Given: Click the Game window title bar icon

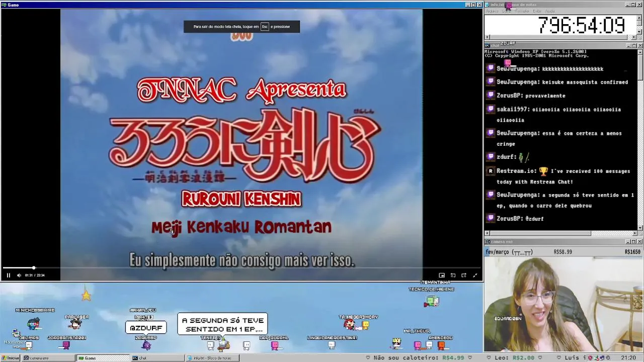Looking at the screenshot, I should tap(4, 5).
